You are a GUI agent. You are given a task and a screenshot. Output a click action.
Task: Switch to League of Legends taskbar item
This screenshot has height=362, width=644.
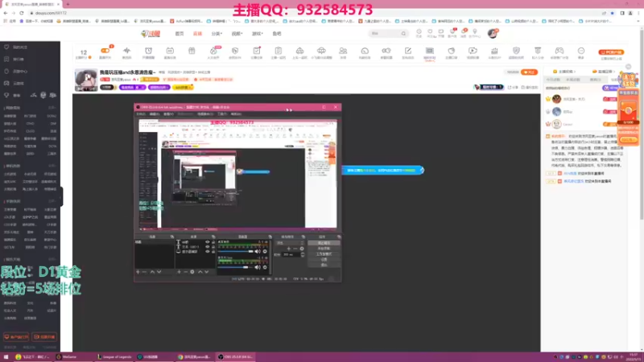(x=114, y=357)
